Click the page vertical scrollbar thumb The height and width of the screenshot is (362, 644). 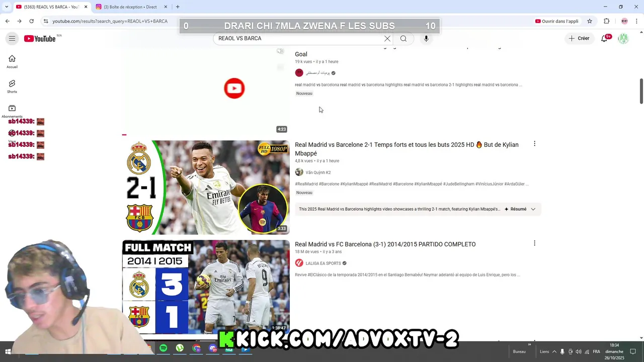[641, 91]
